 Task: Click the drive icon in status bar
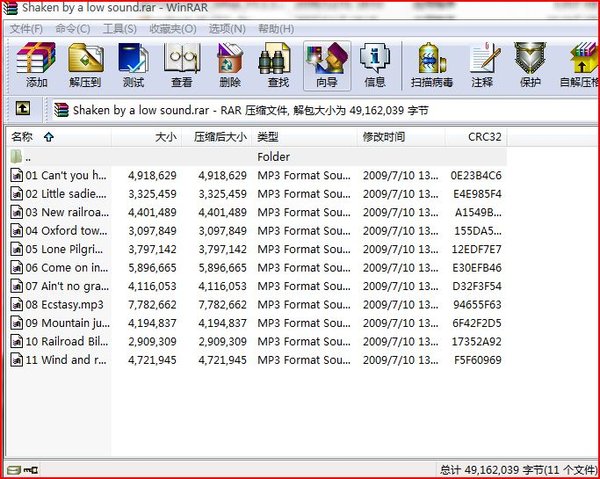pyautogui.click(x=15, y=470)
